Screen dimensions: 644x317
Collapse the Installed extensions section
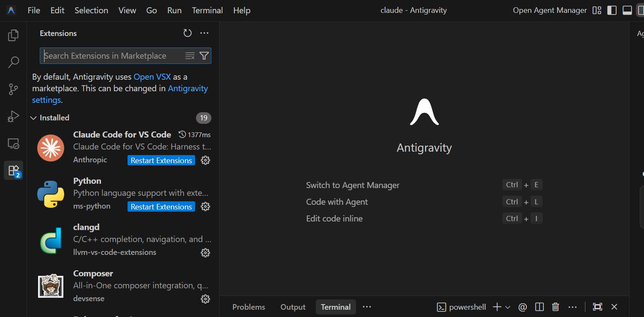(33, 117)
